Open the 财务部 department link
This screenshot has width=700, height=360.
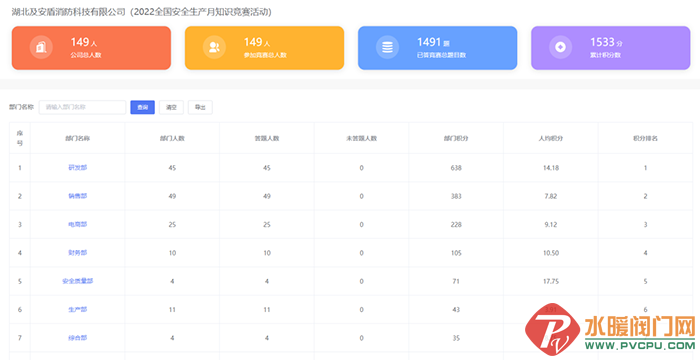tap(78, 253)
